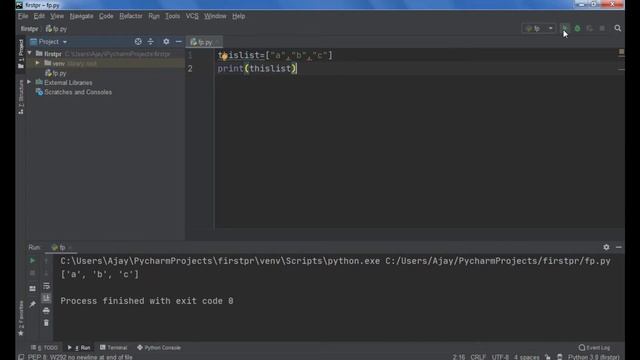The height and width of the screenshot is (360, 640).
Task: Open the View menu
Action: [x=57, y=16]
